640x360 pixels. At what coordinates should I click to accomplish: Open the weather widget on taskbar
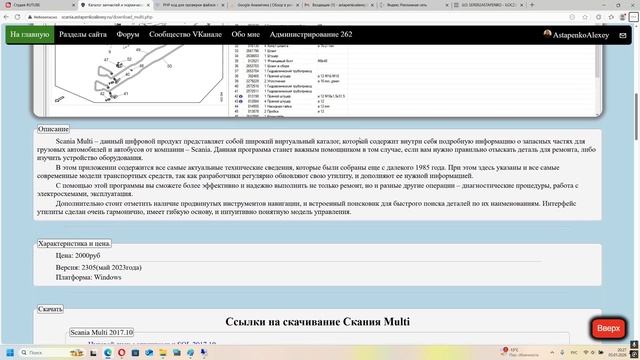pos(519,352)
